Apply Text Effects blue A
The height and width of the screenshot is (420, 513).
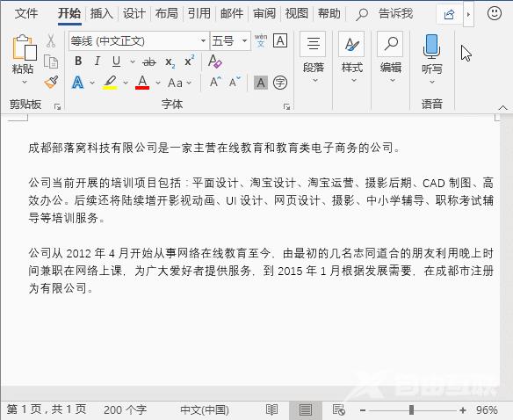77,83
